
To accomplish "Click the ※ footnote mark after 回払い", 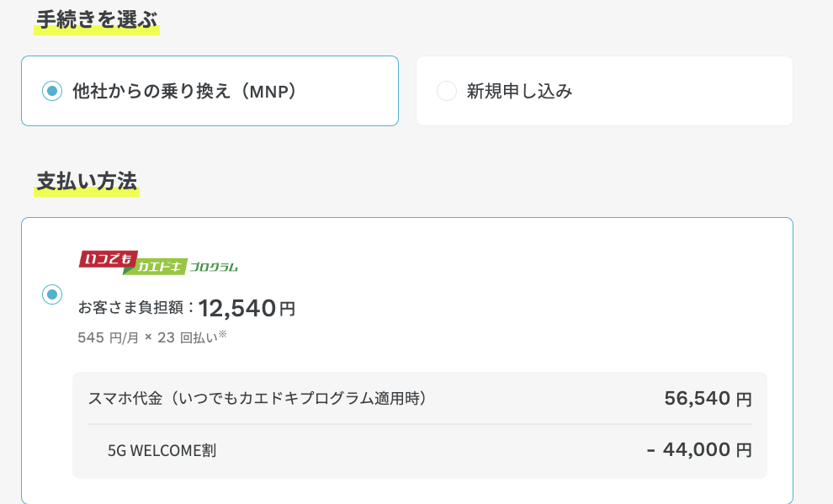I will tap(223, 335).
